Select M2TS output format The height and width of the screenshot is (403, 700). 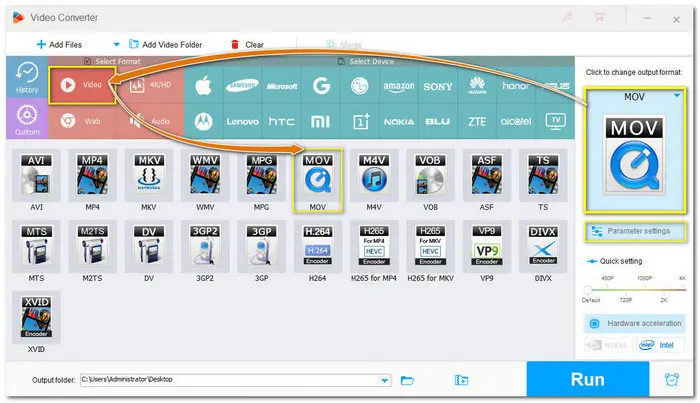click(x=92, y=246)
